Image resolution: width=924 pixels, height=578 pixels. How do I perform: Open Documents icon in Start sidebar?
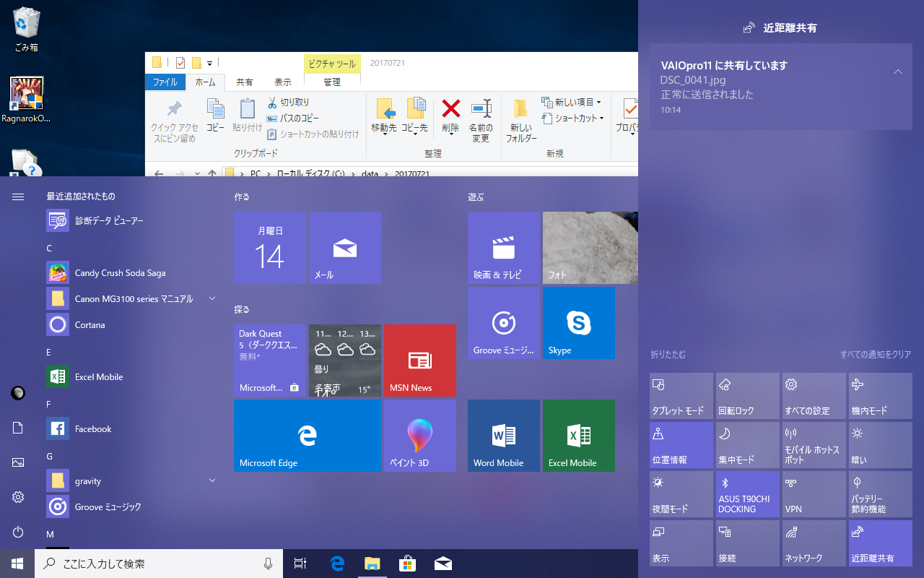click(x=18, y=428)
